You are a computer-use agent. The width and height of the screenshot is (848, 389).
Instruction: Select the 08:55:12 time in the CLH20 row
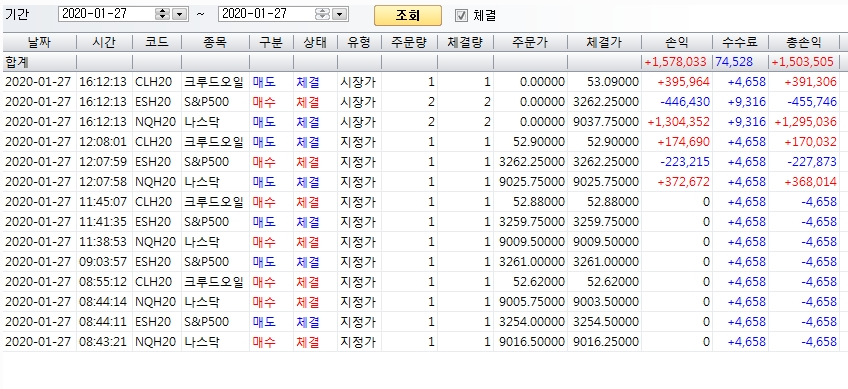point(103,282)
